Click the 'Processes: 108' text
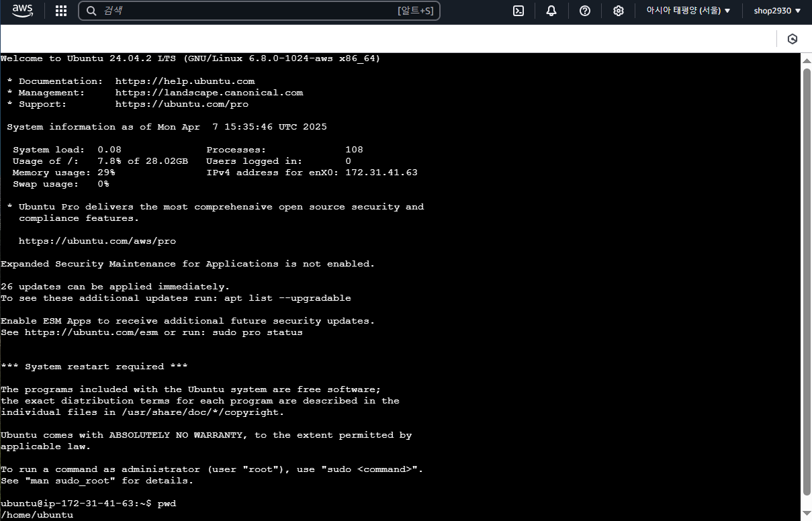Screen dimensions: 812x521 pyautogui.click(x=285, y=150)
